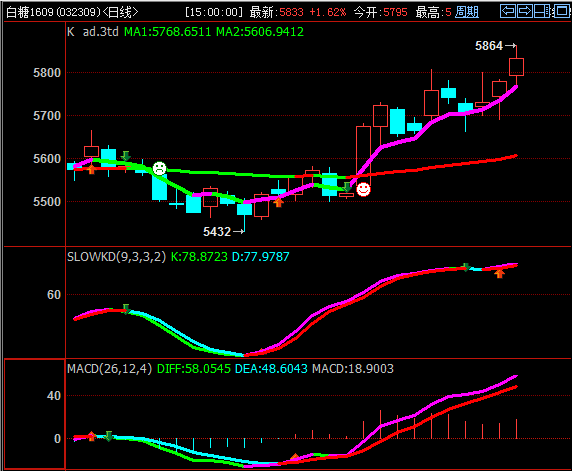Click the green down arrow on SLOWKD top right

465,267
